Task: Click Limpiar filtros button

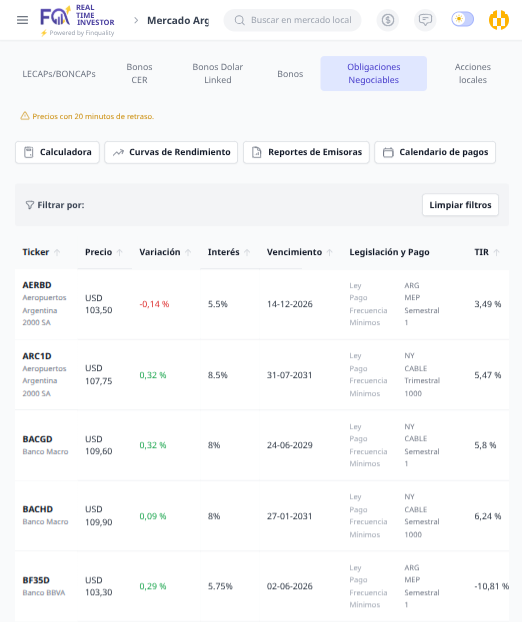Action: [460, 205]
